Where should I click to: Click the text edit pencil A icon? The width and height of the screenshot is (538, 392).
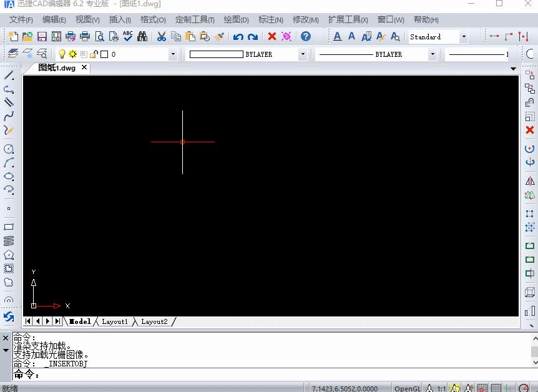(x=381, y=36)
